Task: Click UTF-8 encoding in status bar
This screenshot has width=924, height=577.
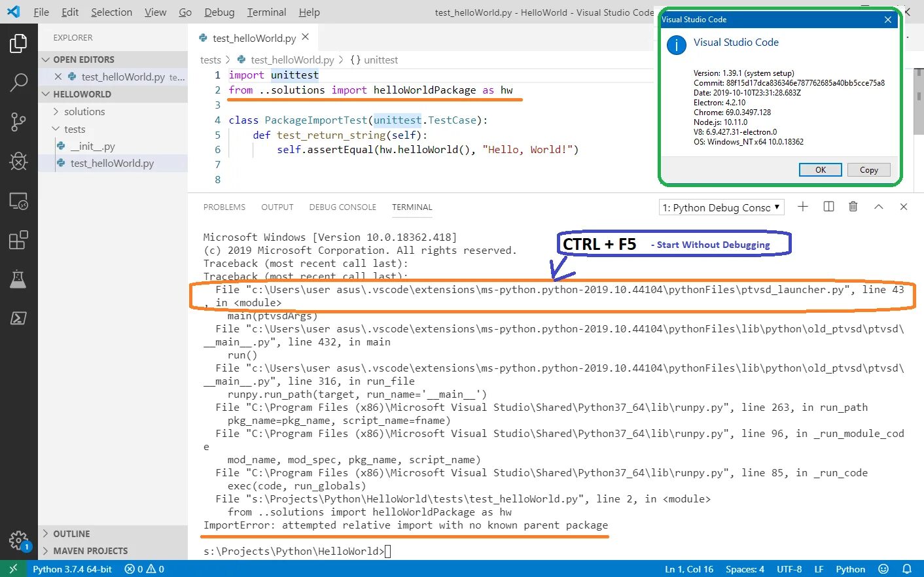Action: (x=789, y=569)
